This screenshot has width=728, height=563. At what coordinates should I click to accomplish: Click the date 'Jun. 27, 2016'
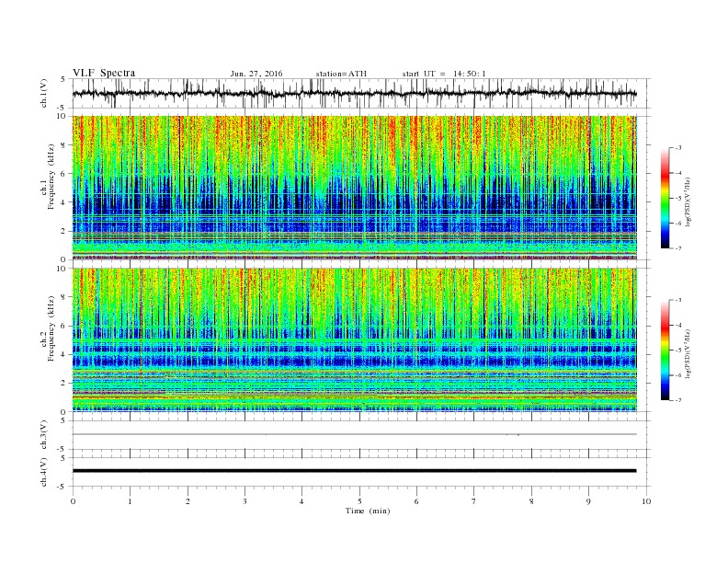pyautogui.click(x=256, y=74)
